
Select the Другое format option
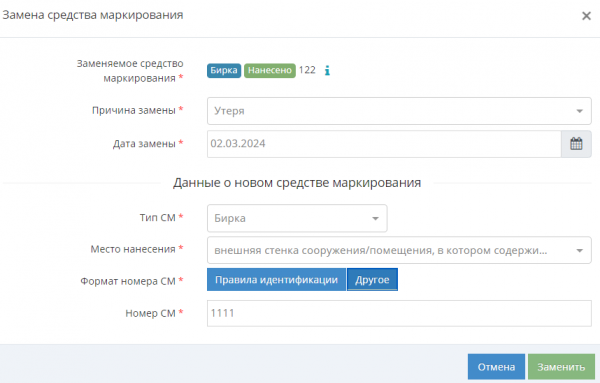coord(372,280)
